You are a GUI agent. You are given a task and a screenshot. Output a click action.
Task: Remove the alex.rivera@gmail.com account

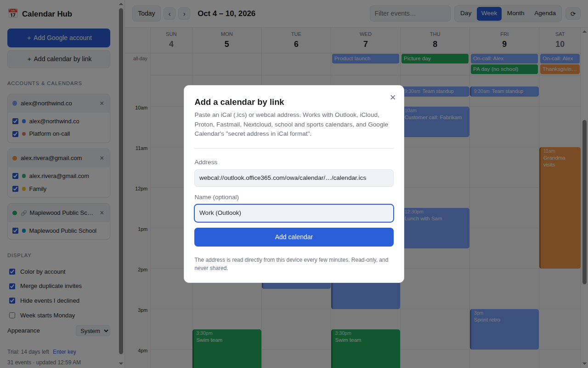[x=102, y=158]
